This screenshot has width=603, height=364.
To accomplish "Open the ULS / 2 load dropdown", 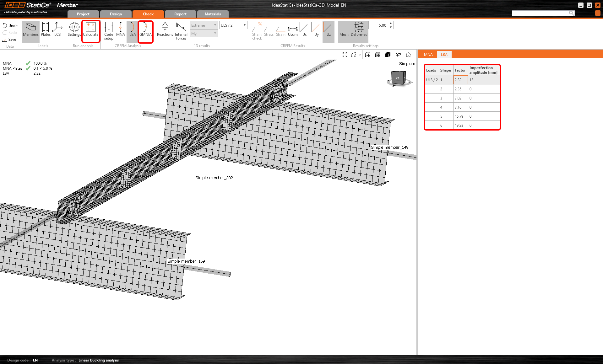I will click(x=233, y=25).
